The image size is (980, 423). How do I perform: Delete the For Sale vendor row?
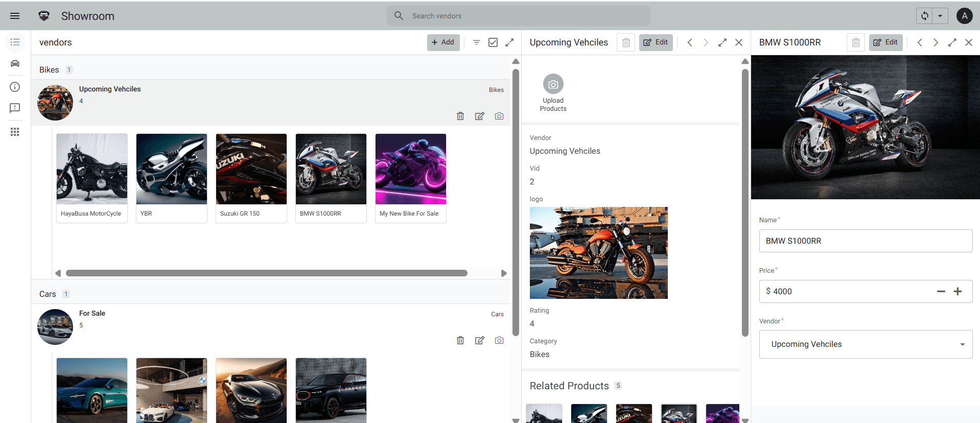pos(460,340)
